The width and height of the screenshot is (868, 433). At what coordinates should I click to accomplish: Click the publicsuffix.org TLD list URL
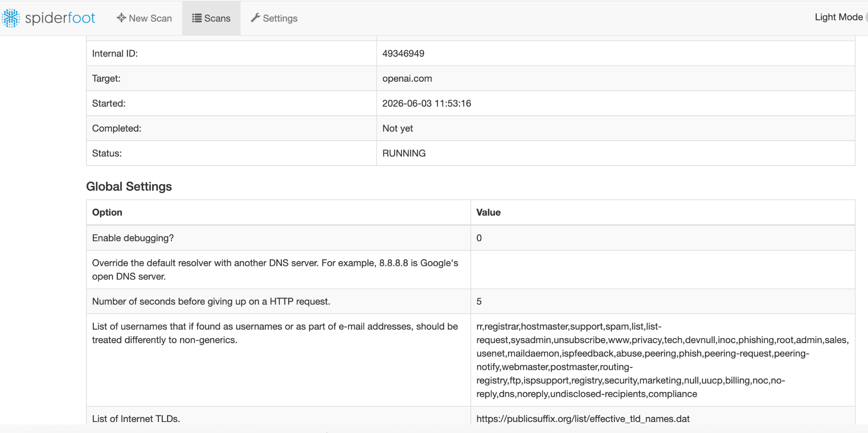point(583,419)
